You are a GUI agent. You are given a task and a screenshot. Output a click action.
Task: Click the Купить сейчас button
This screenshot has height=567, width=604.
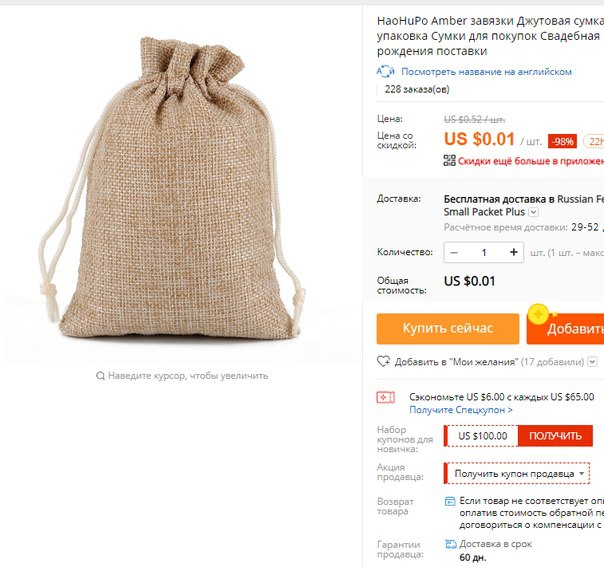448,329
